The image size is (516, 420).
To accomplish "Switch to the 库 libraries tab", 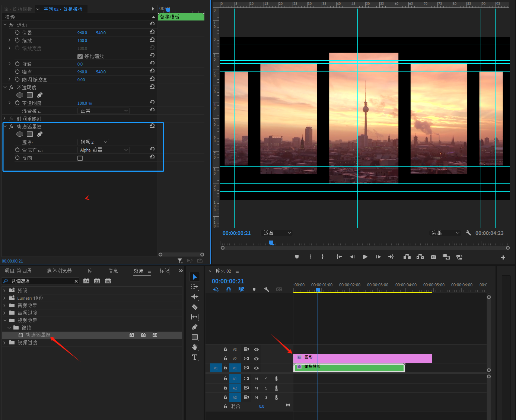I will click(x=90, y=271).
